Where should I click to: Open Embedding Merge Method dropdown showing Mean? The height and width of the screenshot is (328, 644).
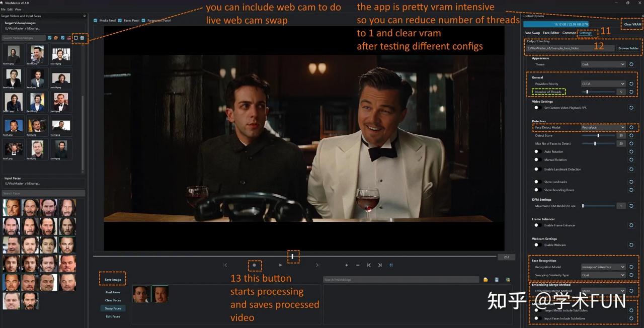click(603, 291)
